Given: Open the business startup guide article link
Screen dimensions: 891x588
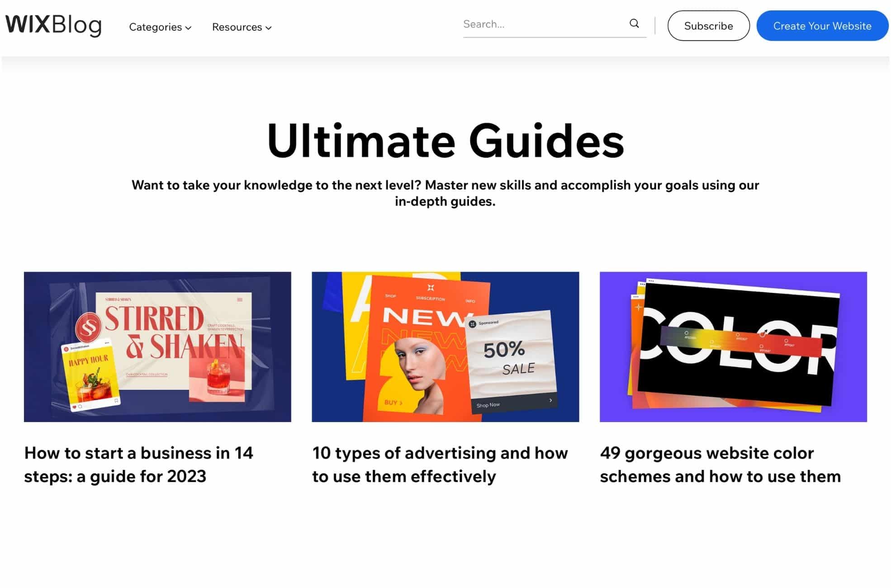Looking at the screenshot, I should tap(139, 464).
